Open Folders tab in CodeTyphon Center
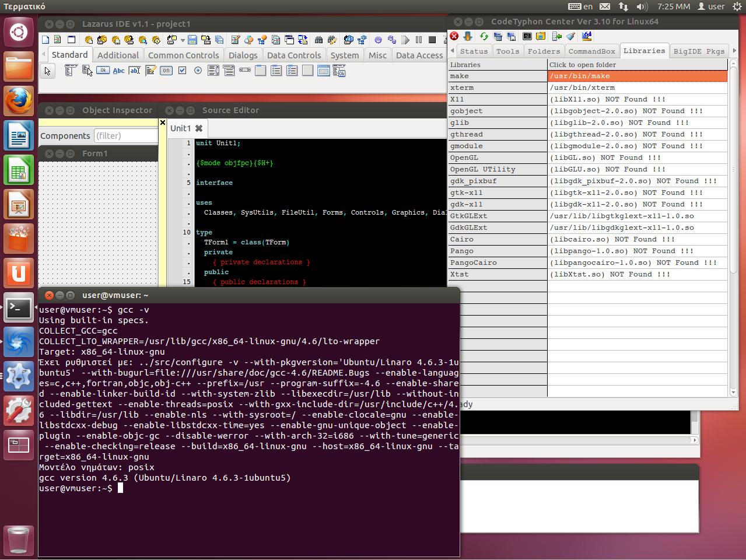The width and height of the screenshot is (746, 560). 544,51
